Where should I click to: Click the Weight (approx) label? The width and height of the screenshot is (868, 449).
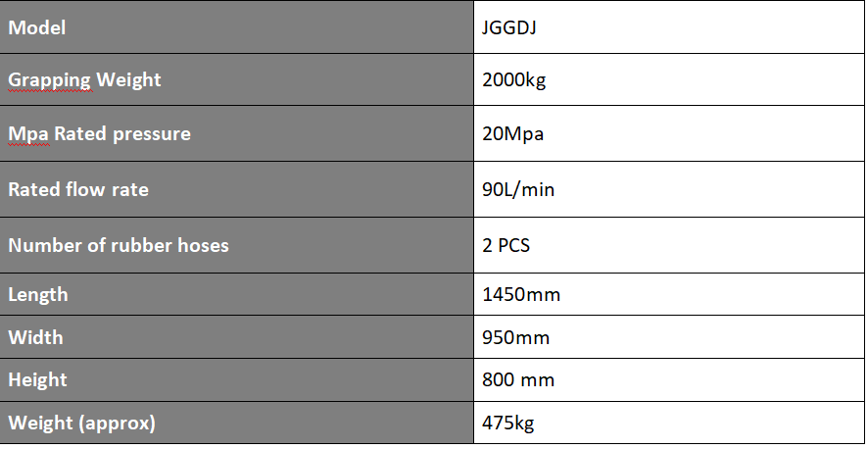coord(81,423)
